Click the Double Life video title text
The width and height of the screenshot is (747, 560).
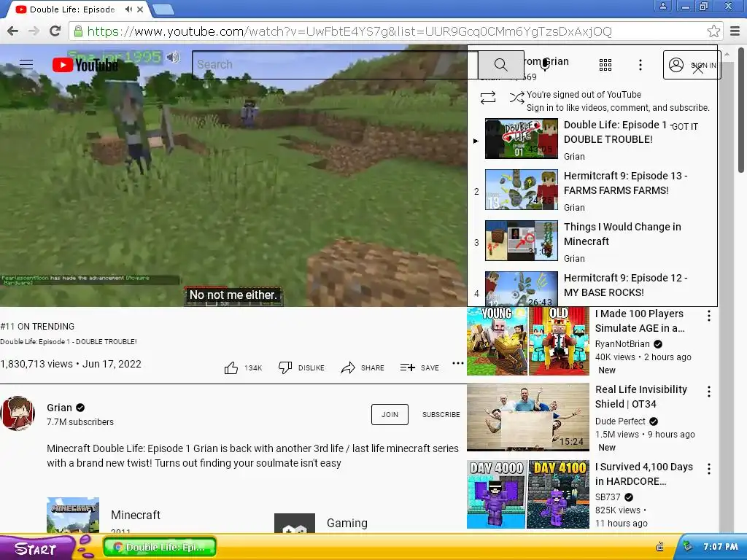[69, 341]
